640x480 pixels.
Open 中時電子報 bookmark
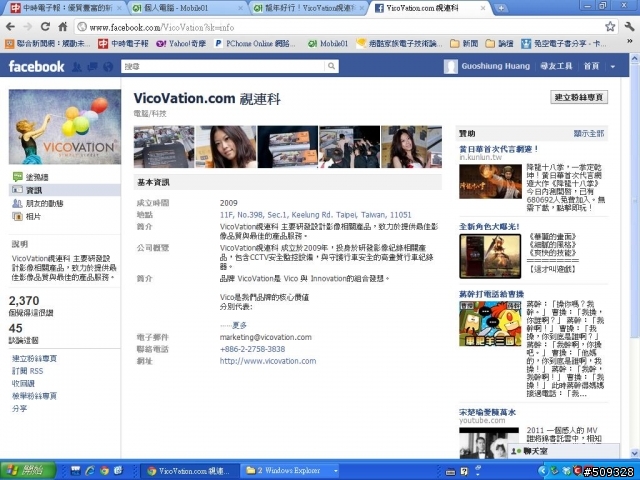(123, 43)
